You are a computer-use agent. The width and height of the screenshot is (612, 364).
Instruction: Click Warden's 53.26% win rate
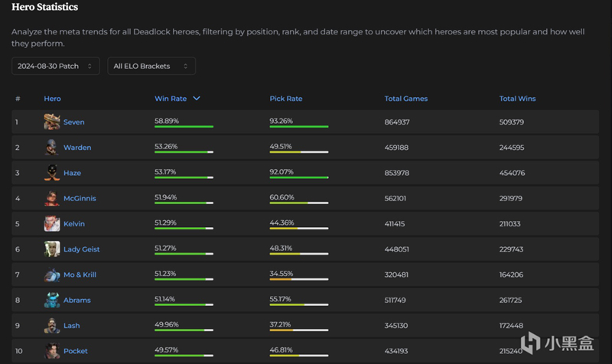pyautogui.click(x=166, y=146)
